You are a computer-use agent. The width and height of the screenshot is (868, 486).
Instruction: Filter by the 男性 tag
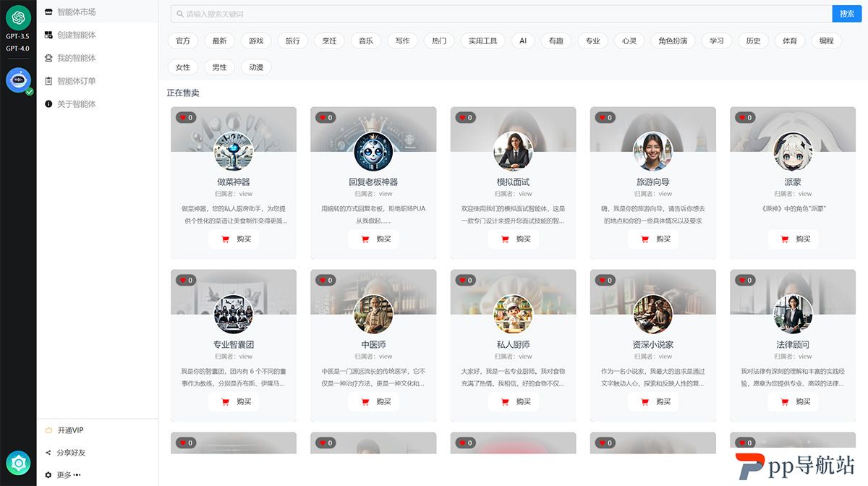click(x=219, y=67)
